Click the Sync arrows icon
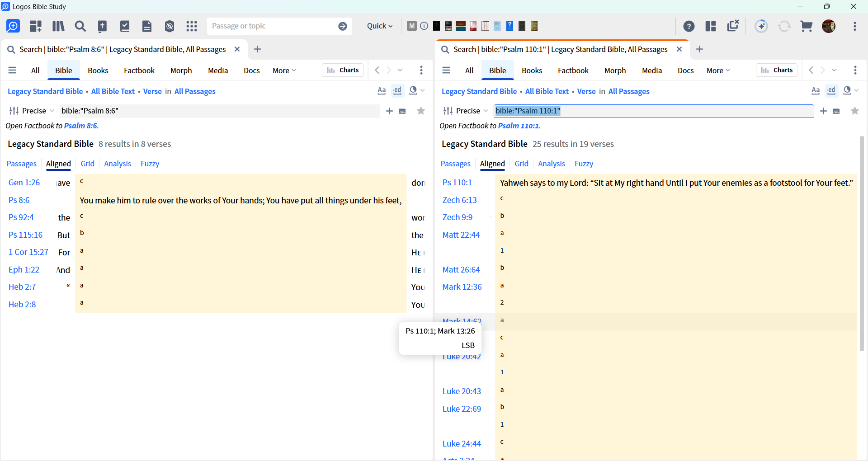This screenshot has width=868, height=461. click(784, 26)
